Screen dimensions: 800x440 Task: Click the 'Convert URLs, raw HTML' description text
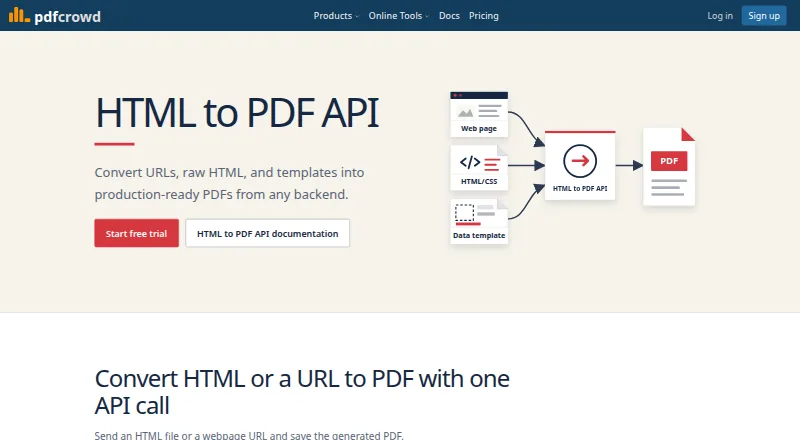229,183
